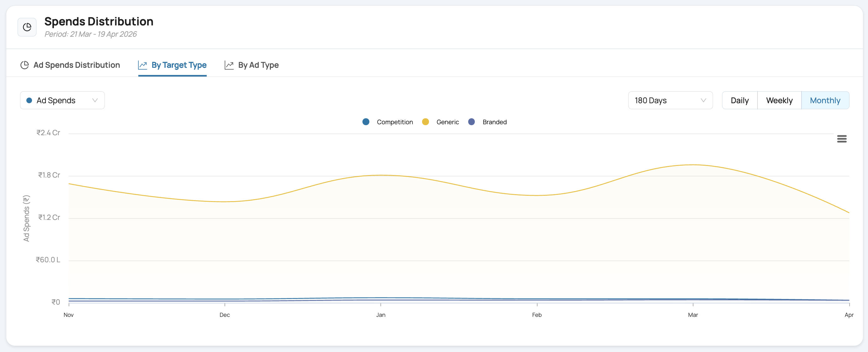The image size is (868, 352).
Task: Click the Spends Distribution pie chart icon
Action: (x=27, y=27)
